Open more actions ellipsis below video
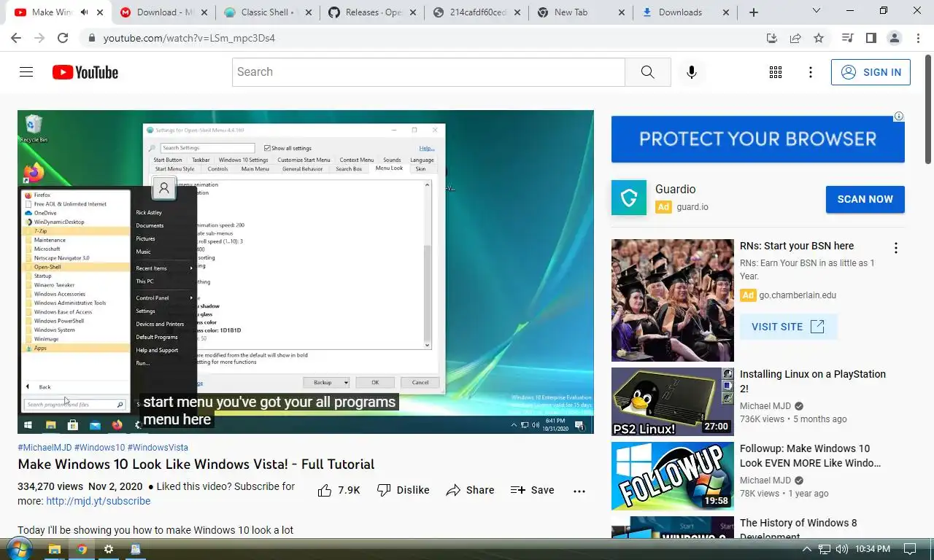Screen dimensions: 934x560 tap(579, 491)
